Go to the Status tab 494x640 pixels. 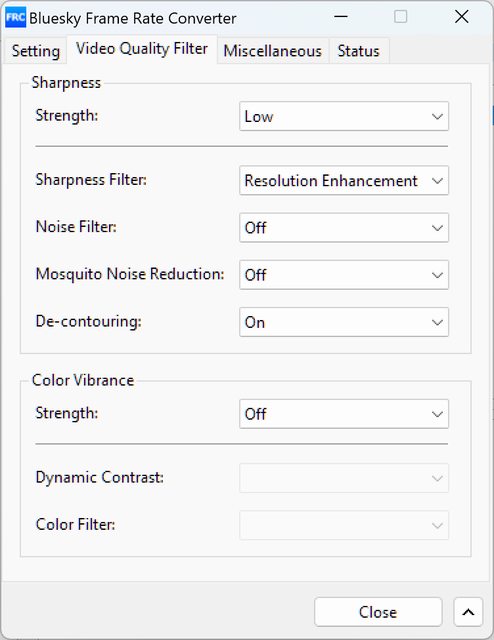point(358,51)
